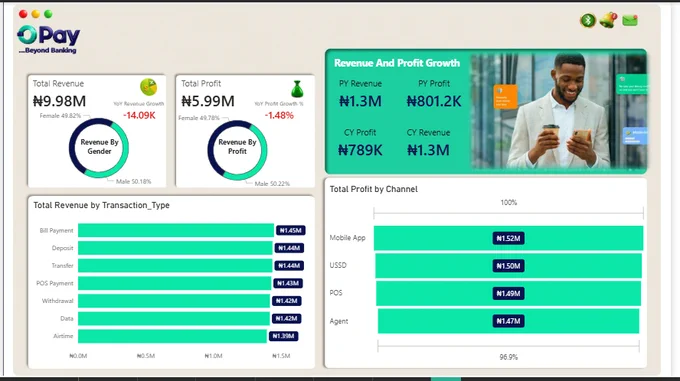The image size is (680, 381).
Task: Click the Male 50.18% label
Action: (134, 182)
